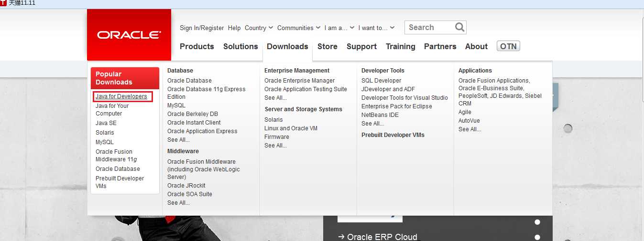Open Prebuilt Developer VMs popular link
Viewport: 644px width, 241px height.
tap(120, 182)
